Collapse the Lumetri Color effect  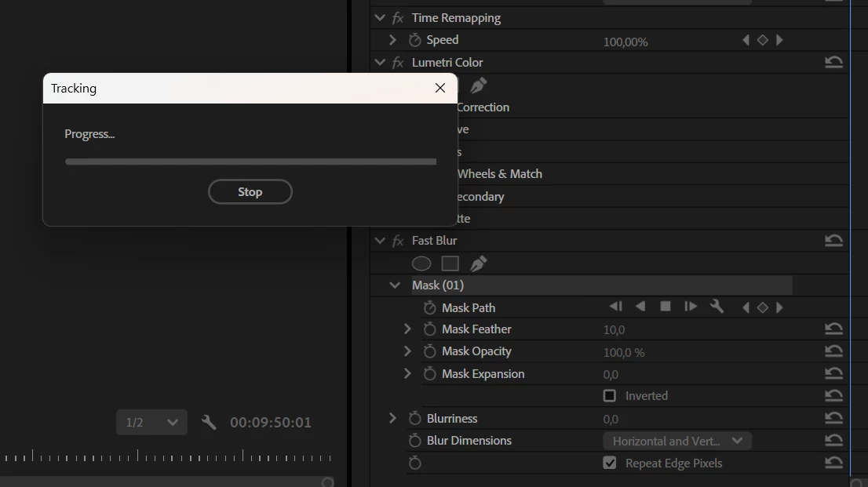pos(380,62)
